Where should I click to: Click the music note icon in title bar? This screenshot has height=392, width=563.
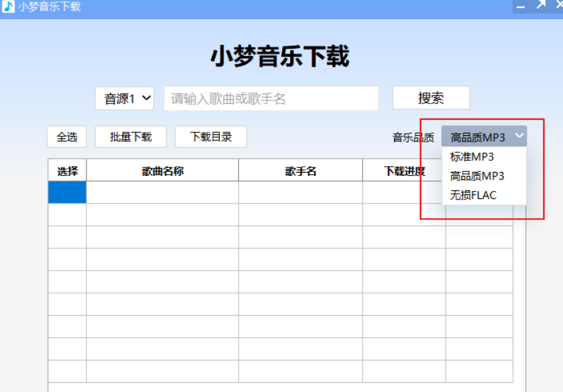[7, 7]
